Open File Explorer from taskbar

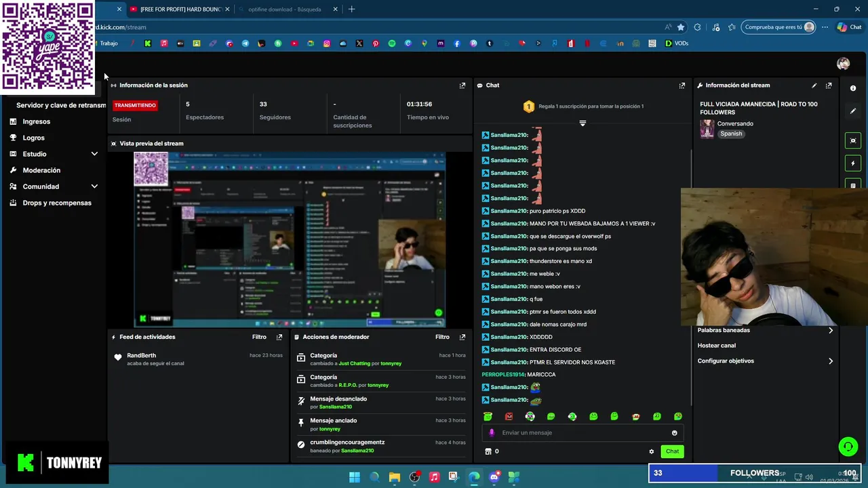tap(394, 477)
